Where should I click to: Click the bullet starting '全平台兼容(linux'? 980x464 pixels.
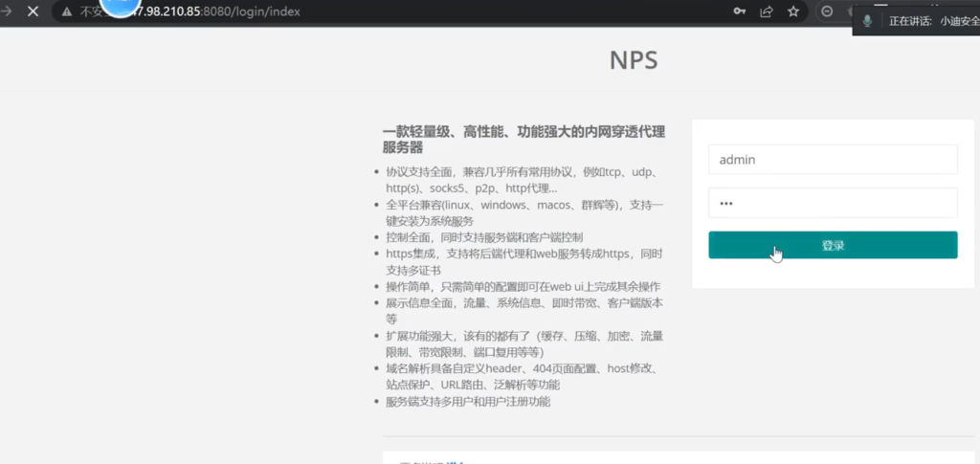point(523,213)
